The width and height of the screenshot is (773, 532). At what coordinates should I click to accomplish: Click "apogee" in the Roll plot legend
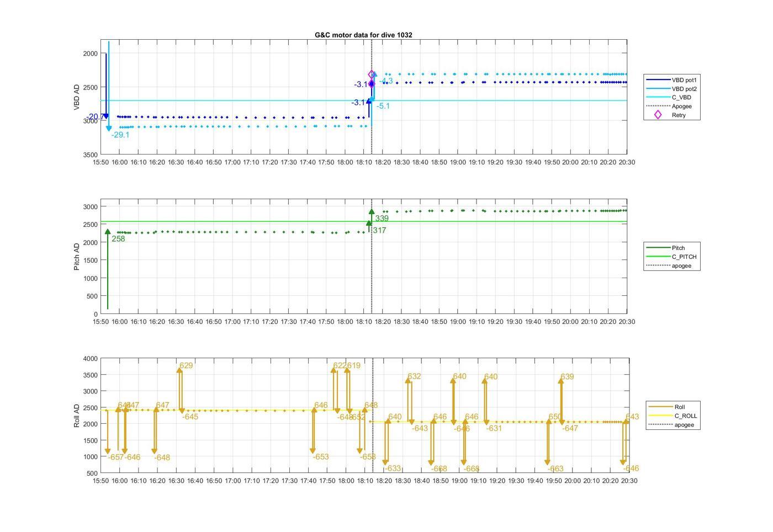(x=670, y=425)
